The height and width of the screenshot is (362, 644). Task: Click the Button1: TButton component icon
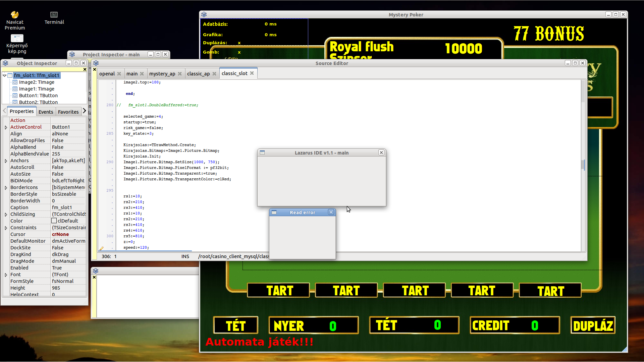15,96
